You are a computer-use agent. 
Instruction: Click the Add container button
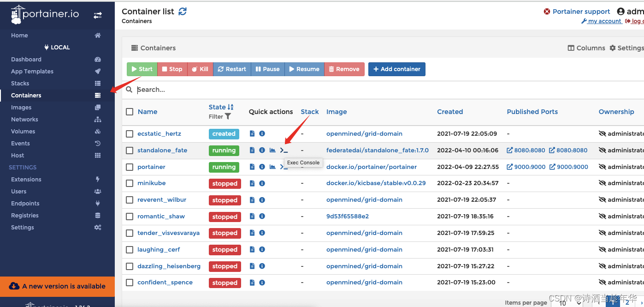click(397, 69)
